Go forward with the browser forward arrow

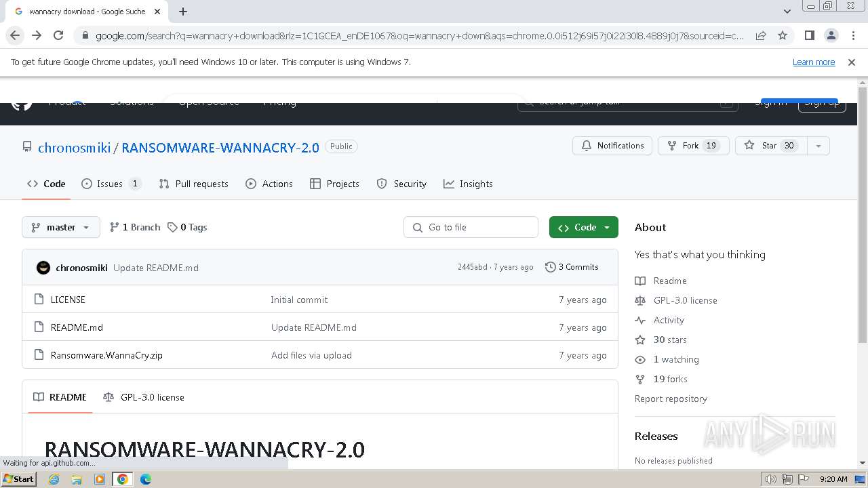coord(37,36)
